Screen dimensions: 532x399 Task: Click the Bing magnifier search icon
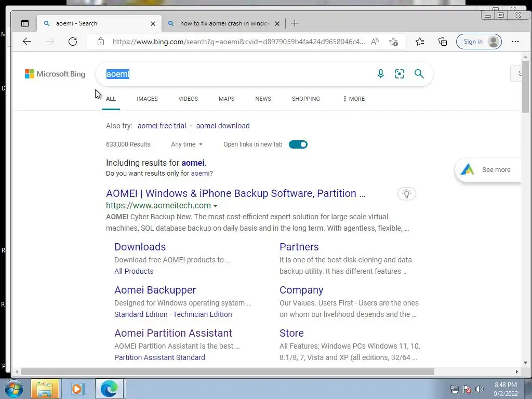click(x=419, y=74)
